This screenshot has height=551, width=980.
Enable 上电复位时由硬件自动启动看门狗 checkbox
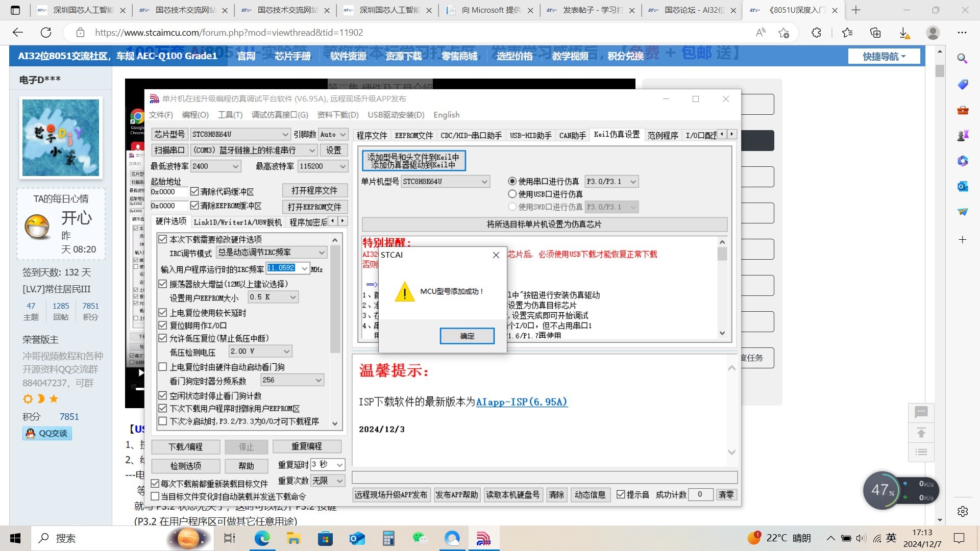point(163,366)
